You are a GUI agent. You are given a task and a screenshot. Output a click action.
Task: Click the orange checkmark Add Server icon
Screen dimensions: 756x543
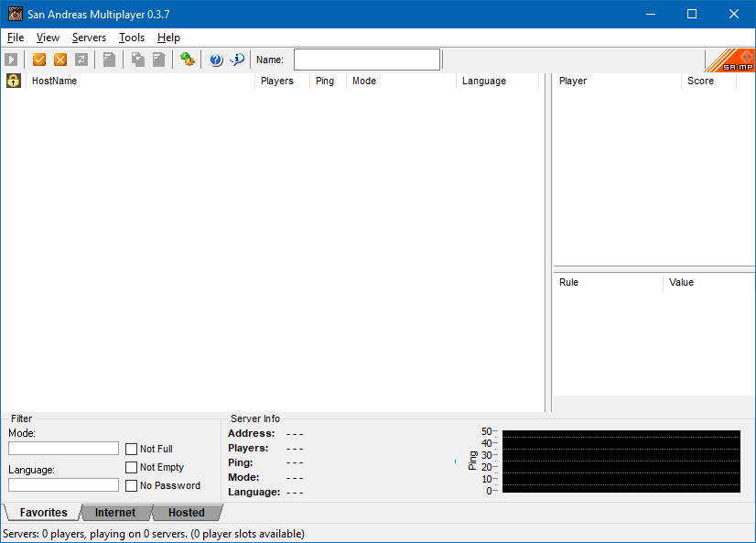39,60
